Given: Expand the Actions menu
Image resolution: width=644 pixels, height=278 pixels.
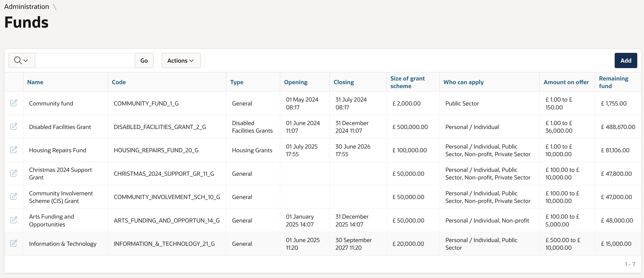Looking at the screenshot, I should point(181,60).
